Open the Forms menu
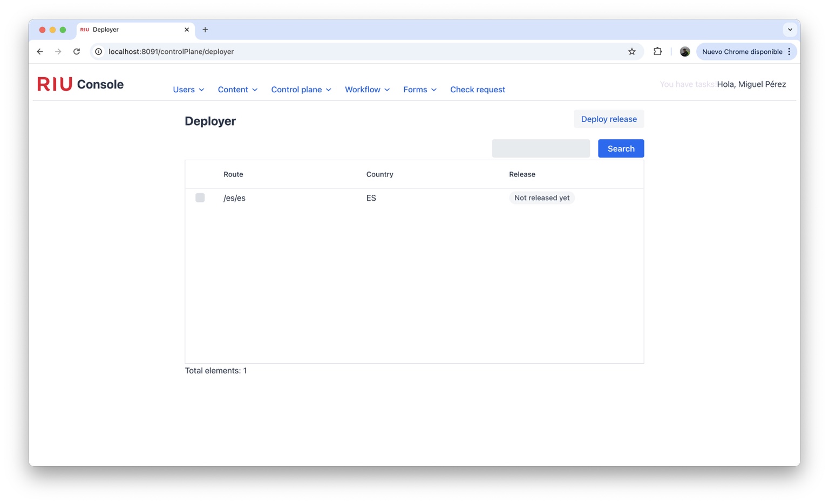 pyautogui.click(x=419, y=90)
